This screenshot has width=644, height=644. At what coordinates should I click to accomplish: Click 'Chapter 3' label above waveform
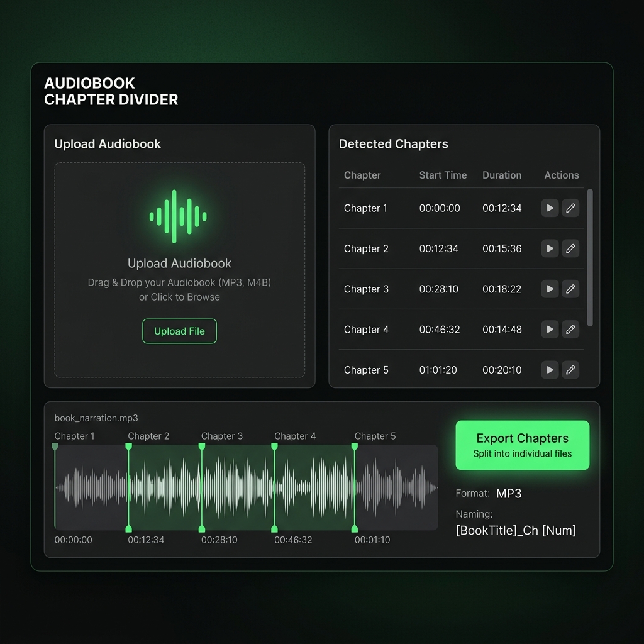(222, 436)
